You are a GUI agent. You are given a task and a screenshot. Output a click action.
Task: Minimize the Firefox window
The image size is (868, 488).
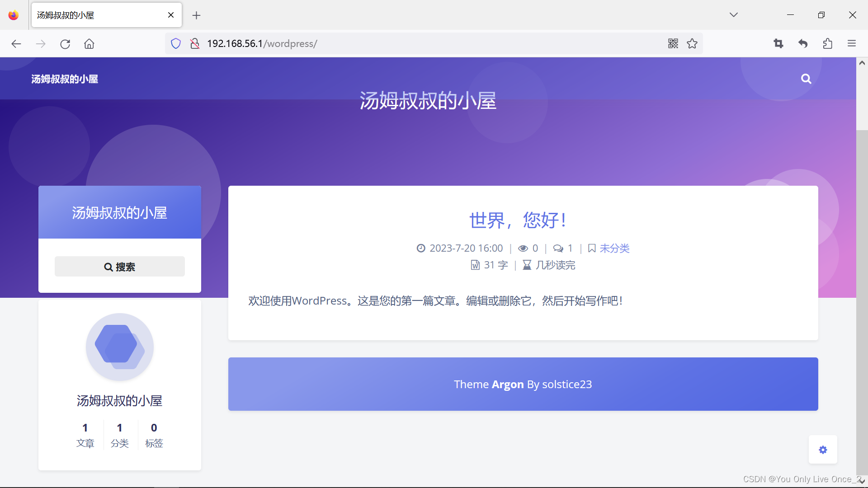790,15
